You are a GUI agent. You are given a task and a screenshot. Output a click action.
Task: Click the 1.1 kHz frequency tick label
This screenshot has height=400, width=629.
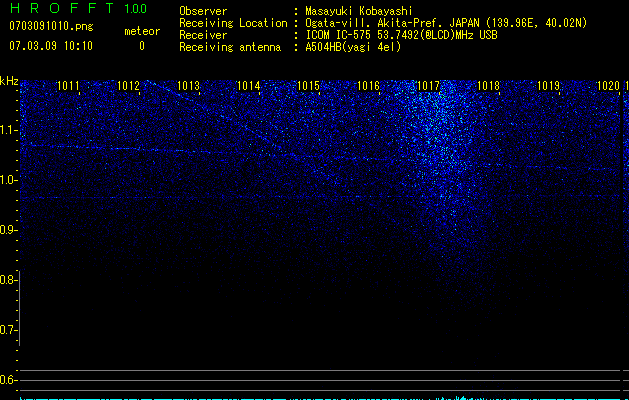[x=8, y=130]
